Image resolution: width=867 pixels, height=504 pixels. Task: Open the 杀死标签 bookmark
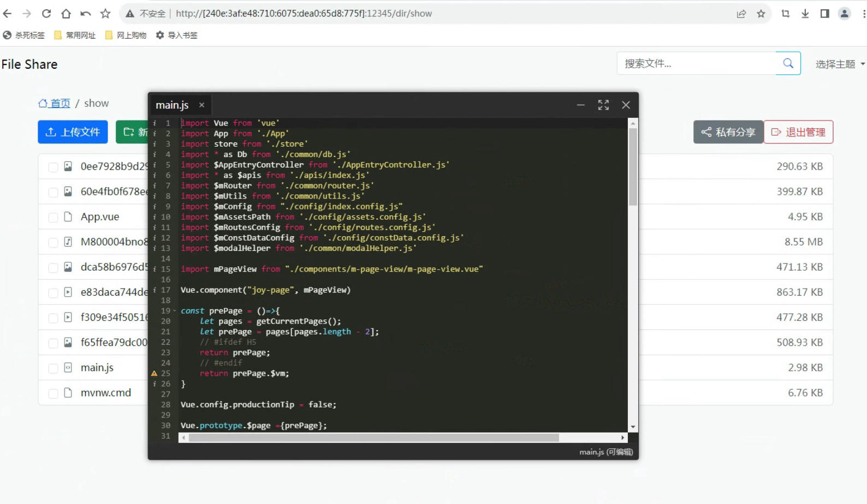(24, 35)
